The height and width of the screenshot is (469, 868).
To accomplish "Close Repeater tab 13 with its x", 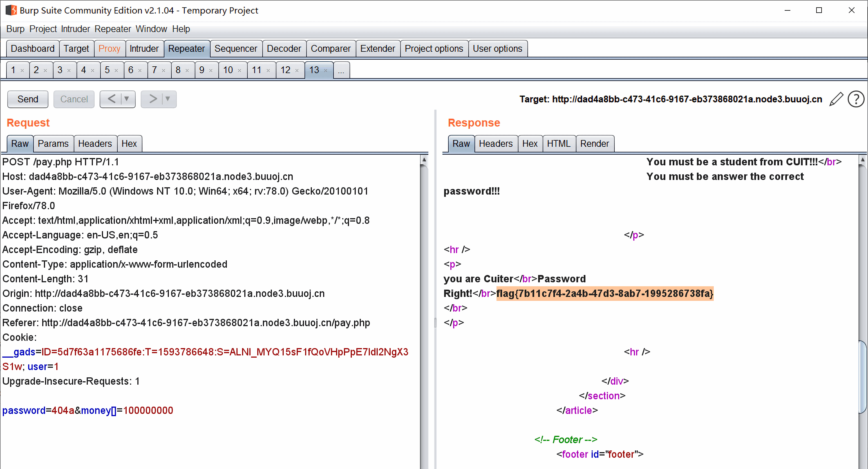I will [x=325, y=70].
